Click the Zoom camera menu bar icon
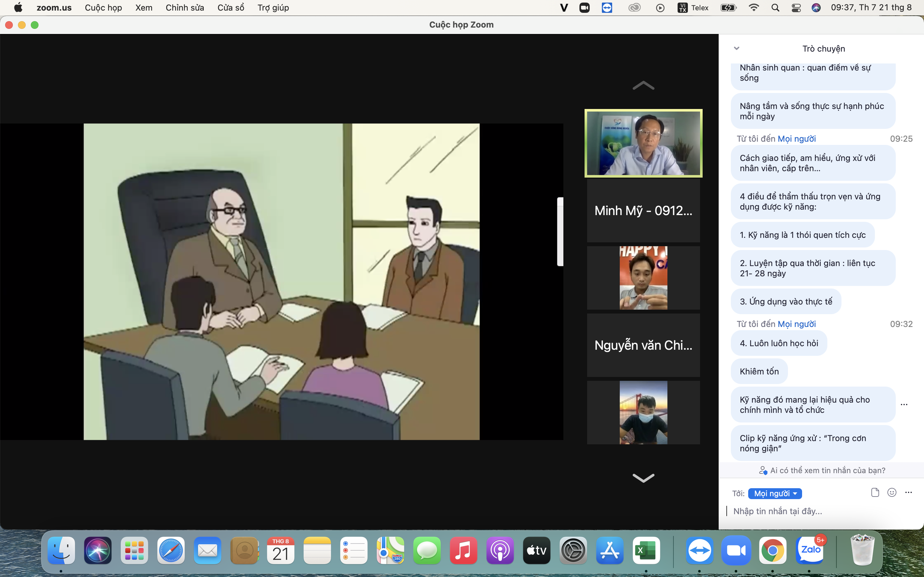The height and width of the screenshot is (577, 924). pos(584,8)
